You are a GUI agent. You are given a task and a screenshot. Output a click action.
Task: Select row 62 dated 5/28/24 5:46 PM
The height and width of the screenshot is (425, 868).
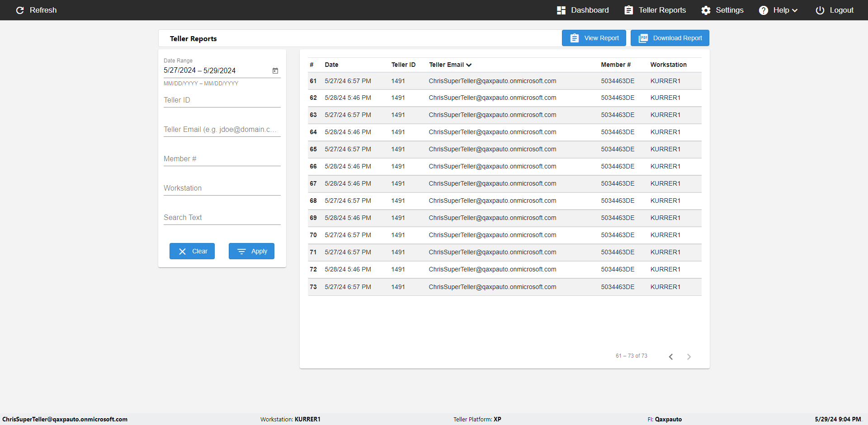[x=505, y=98]
